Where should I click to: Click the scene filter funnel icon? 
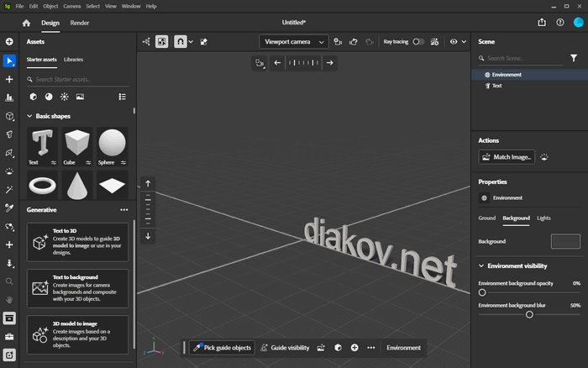[x=574, y=58]
